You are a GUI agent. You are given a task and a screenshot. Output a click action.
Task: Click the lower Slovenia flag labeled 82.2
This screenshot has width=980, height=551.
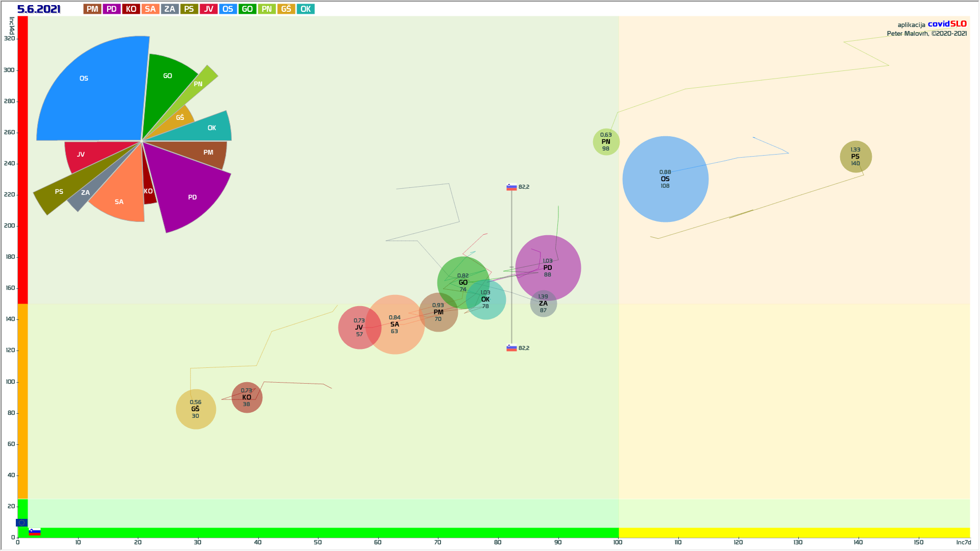[x=511, y=348]
